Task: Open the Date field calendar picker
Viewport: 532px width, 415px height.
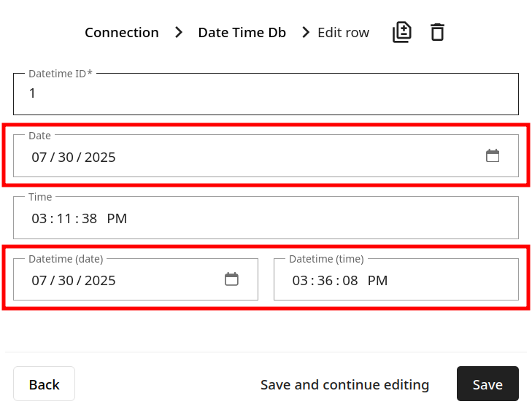Action: tap(493, 155)
